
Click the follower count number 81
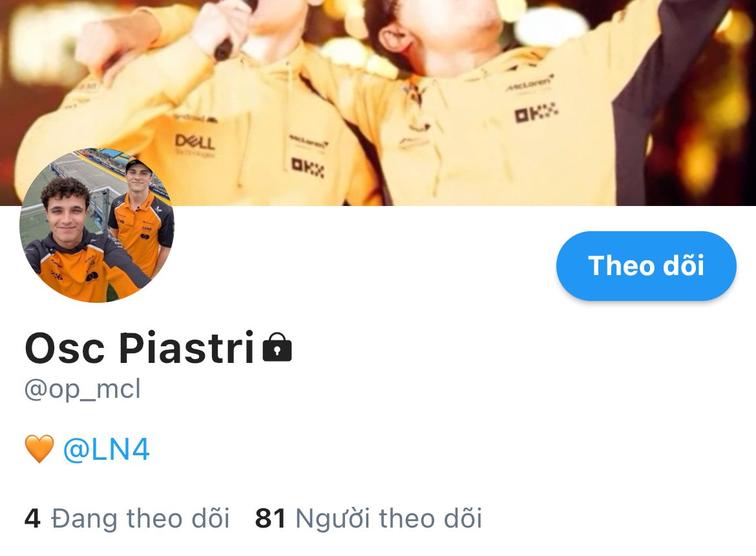coord(271,519)
